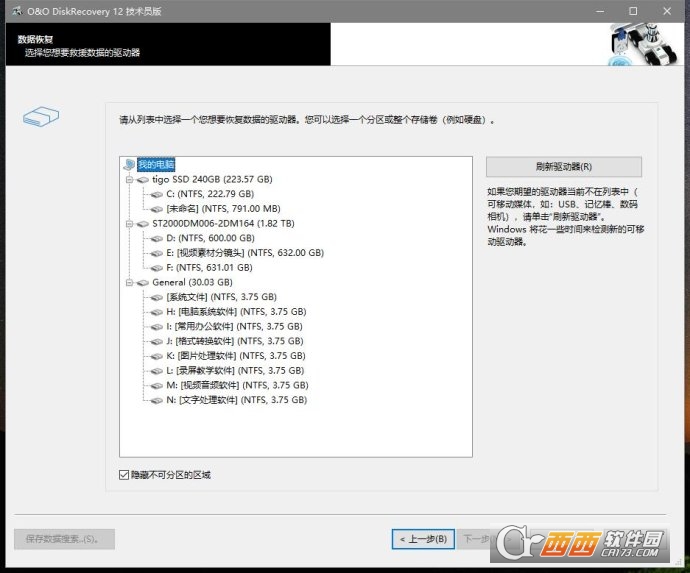Select row L: [录屏教学软件]
Screen dimensions: 690x573
[235, 371]
